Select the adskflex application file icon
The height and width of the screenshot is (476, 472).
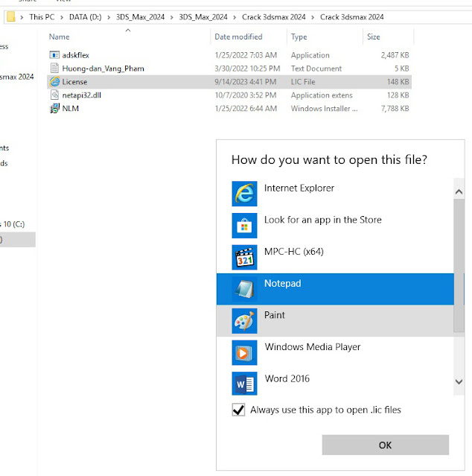tap(54, 55)
